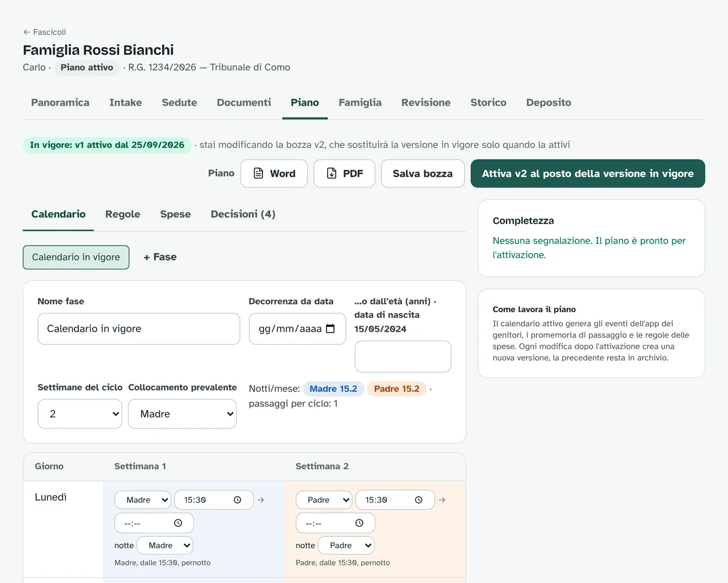
Task: Select the Calendario in vigore phase chip
Action: point(76,257)
